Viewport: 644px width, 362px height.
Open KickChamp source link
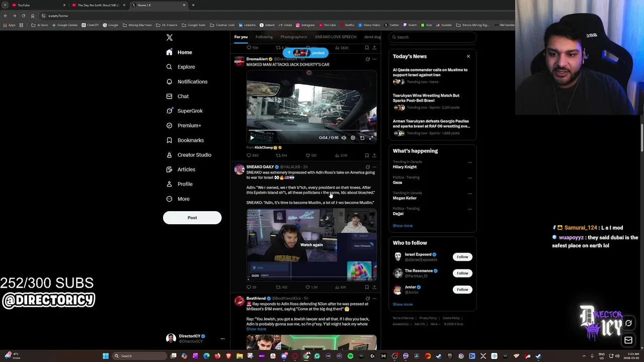265,147
